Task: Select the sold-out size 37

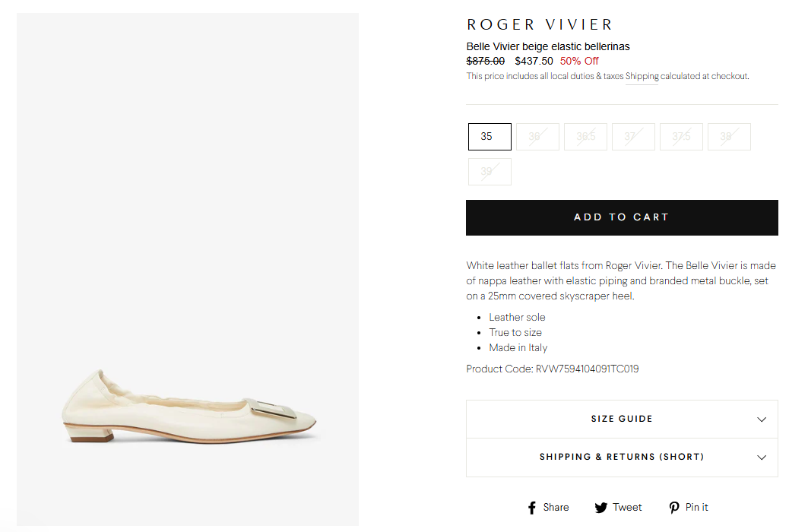Action: (633, 137)
